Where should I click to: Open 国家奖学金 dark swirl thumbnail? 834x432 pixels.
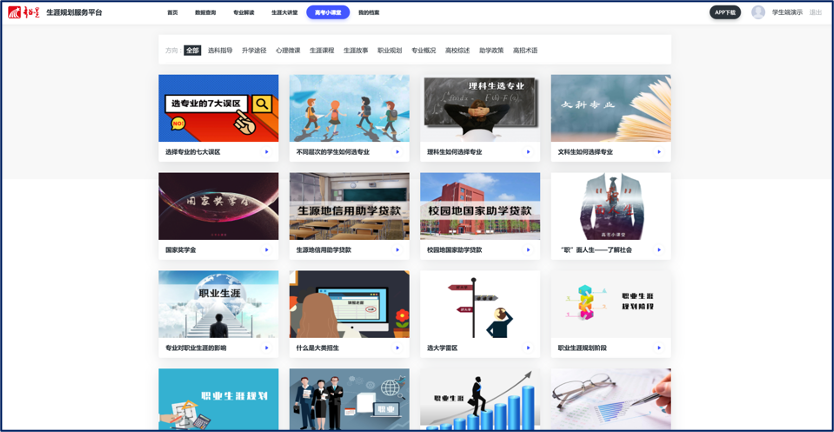click(219, 206)
